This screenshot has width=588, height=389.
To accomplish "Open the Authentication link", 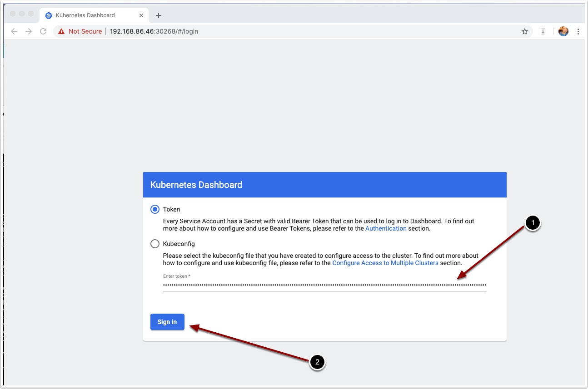I will click(x=386, y=228).
